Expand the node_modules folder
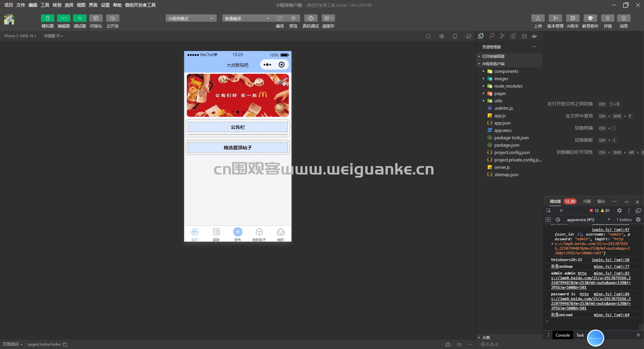The height and width of the screenshot is (349, 644). pos(509,86)
